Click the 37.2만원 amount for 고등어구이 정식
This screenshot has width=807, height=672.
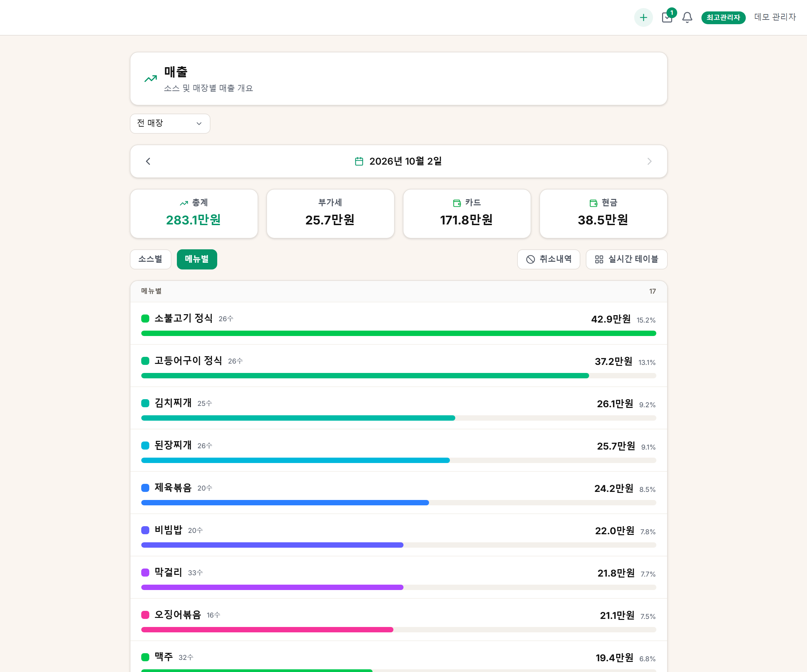tap(613, 361)
